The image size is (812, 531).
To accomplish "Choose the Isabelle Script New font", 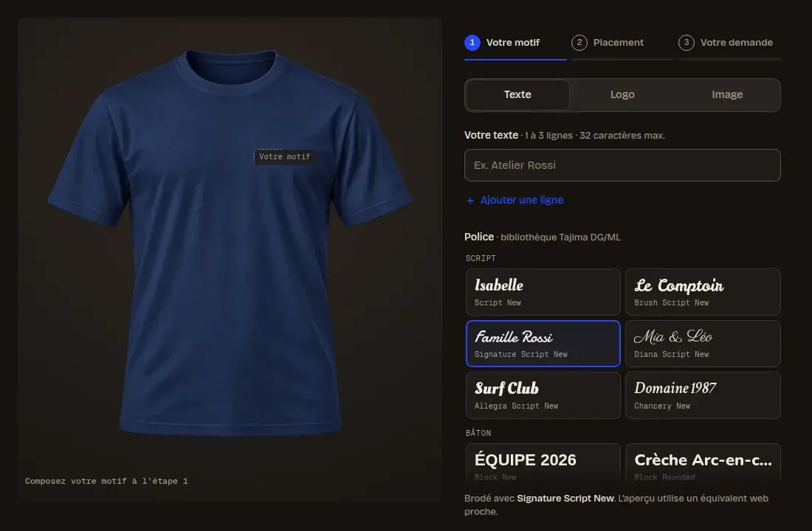I will (x=543, y=292).
